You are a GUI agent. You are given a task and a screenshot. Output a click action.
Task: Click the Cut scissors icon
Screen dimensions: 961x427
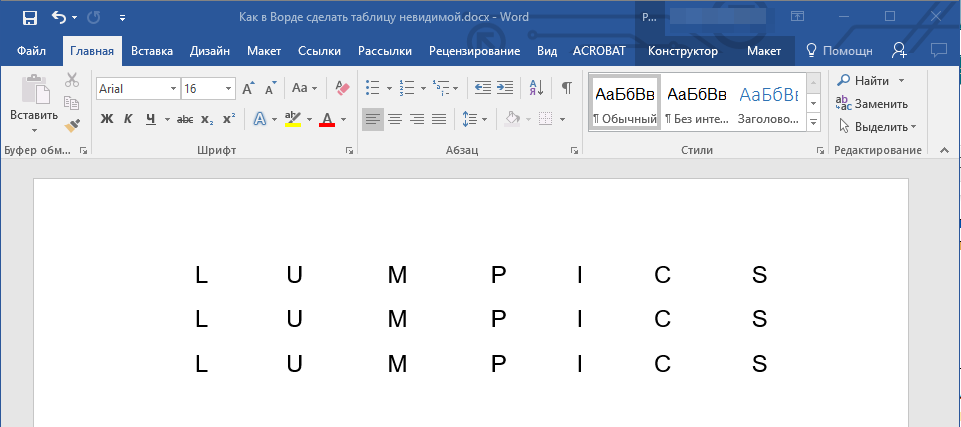(x=72, y=80)
